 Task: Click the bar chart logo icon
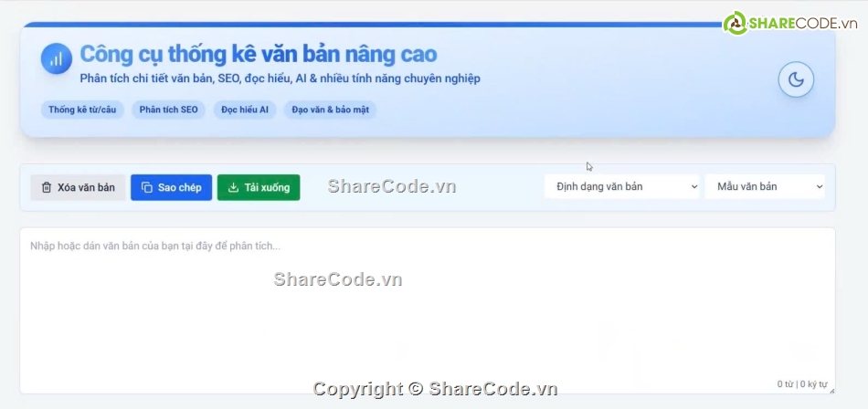pyautogui.click(x=57, y=58)
